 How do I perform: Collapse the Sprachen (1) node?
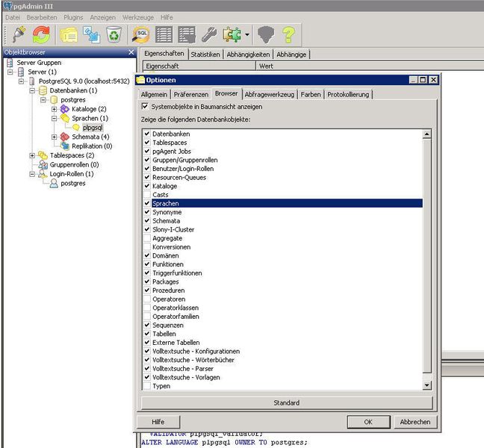click(55, 118)
